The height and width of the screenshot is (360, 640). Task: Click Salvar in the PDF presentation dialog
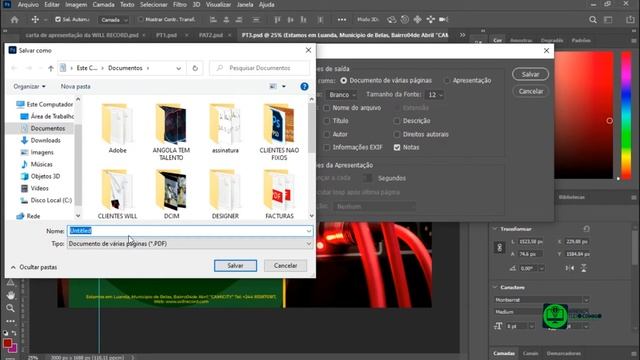[x=530, y=74]
